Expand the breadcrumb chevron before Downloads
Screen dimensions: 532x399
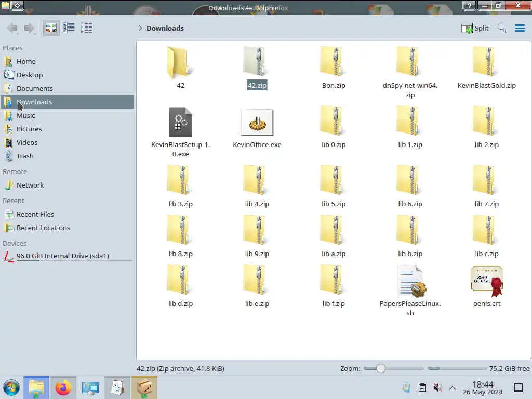coord(140,28)
